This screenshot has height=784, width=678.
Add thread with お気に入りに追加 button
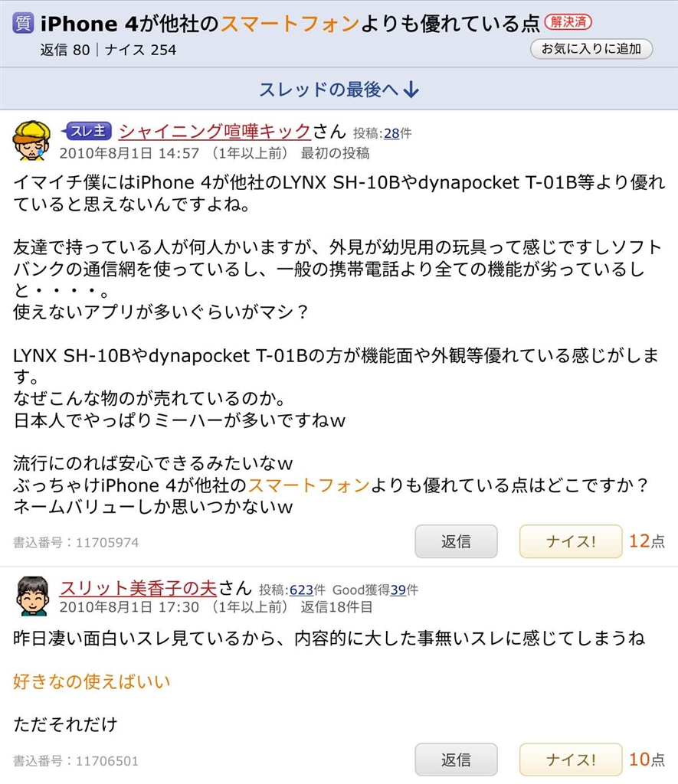(x=591, y=49)
